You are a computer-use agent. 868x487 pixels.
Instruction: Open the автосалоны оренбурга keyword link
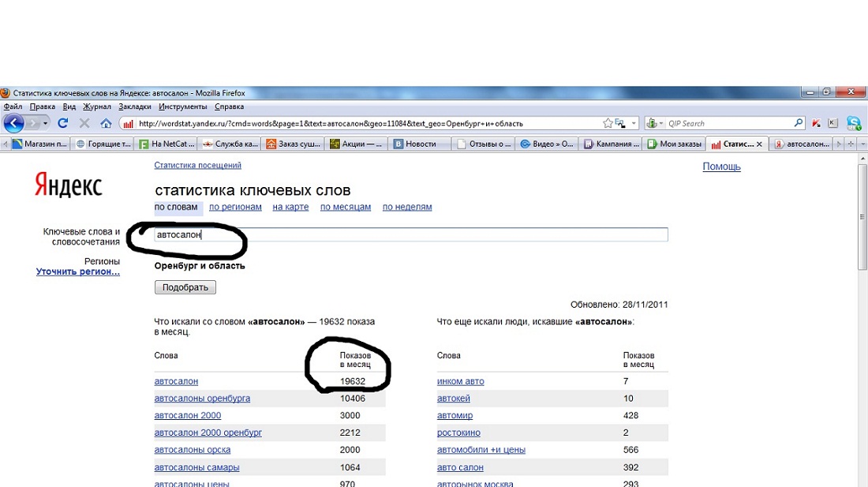tap(202, 399)
